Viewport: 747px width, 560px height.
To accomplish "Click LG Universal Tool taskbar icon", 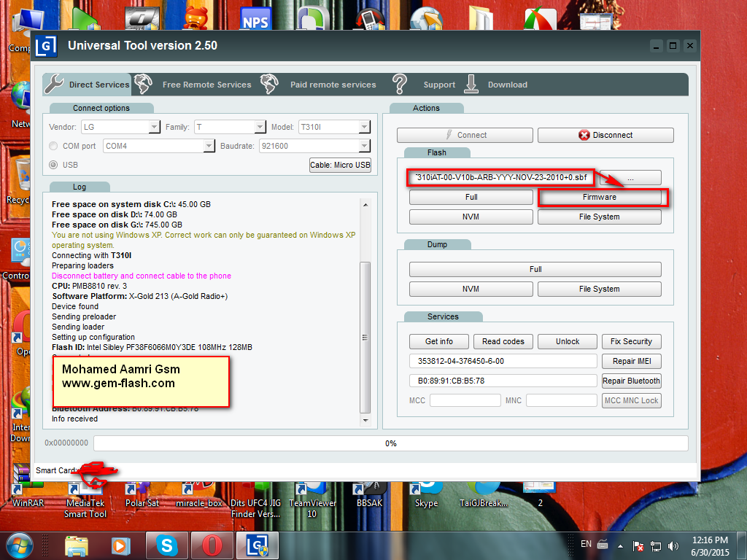I will coord(258,545).
